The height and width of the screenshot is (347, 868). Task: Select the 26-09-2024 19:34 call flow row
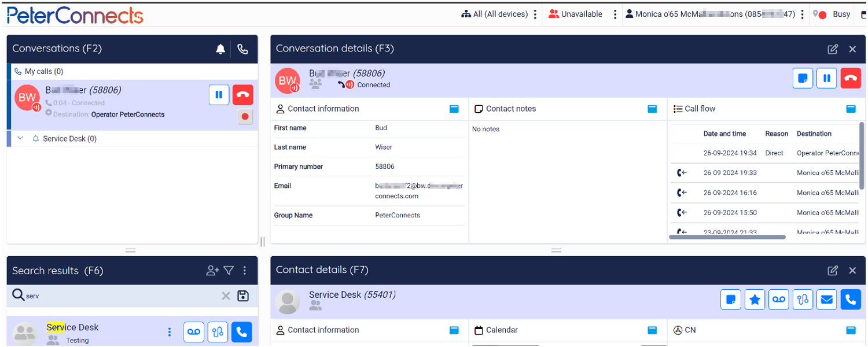(x=764, y=153)
